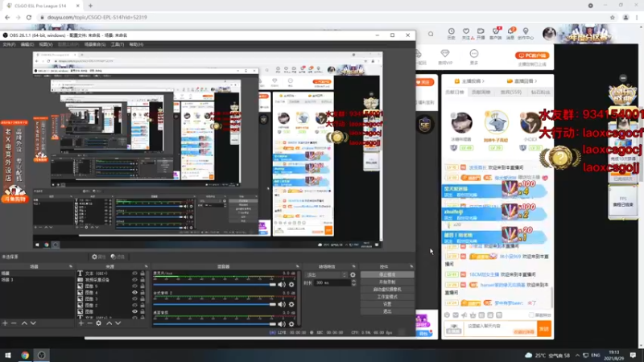Viewport: 644px width, 362px height.
Task: Pop out the scene transitions dock panel
Action: pyautogui.click(x=353, y=266)
